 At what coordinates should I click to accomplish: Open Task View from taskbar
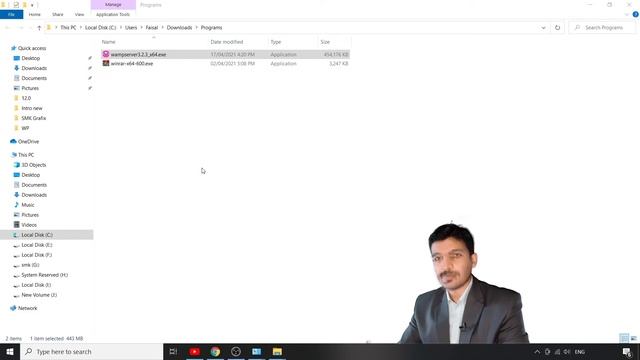[173, 351]
